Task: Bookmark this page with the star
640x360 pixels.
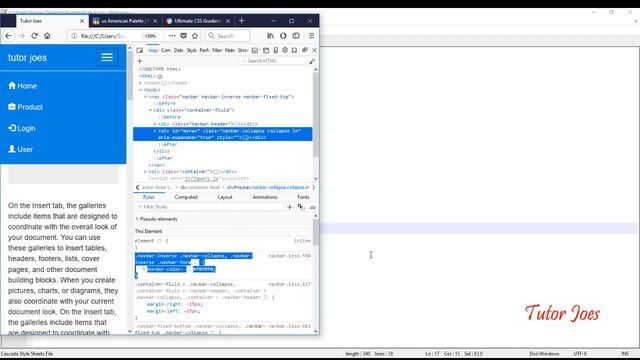Action: tap(195, 36)
